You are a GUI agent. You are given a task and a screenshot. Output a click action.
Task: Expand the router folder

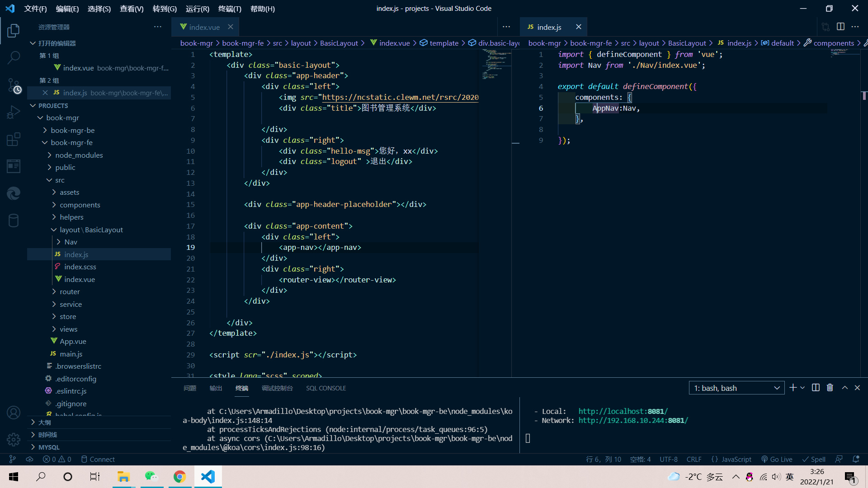70,291
